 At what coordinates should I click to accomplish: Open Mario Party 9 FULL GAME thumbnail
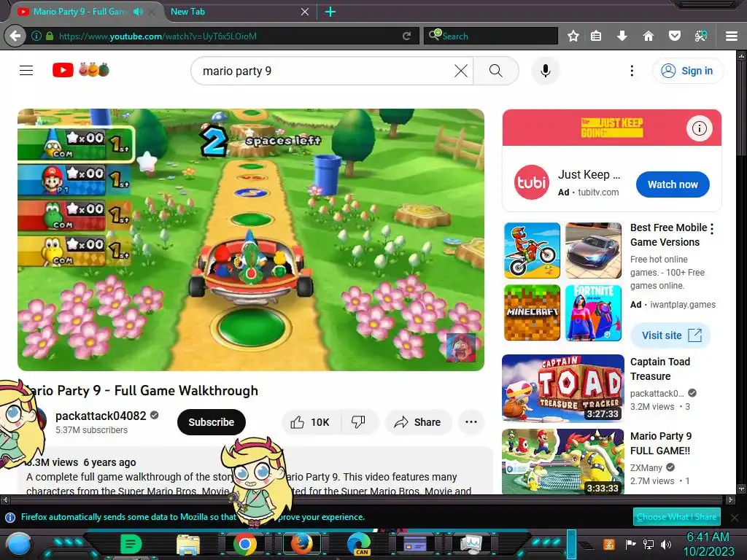[562, 462]
